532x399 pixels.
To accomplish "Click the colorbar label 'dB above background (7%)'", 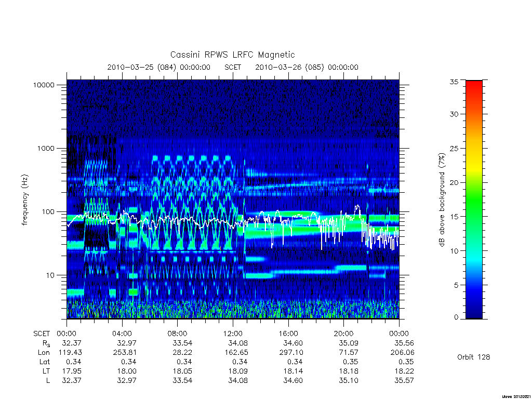I will coord(442,200).
